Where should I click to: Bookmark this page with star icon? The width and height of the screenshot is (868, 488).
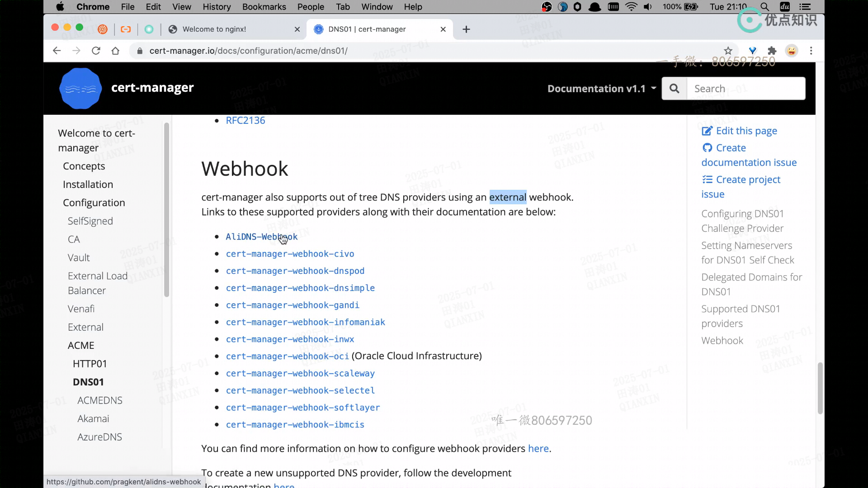728,51
